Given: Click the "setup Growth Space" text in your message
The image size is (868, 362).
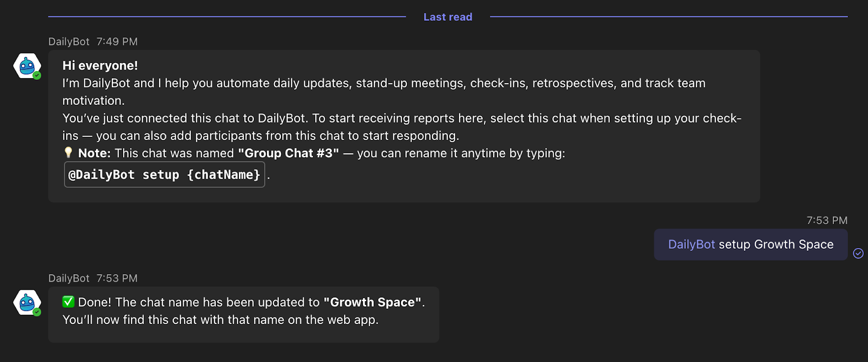Looking at the screenshot, I should pos(776,244).
